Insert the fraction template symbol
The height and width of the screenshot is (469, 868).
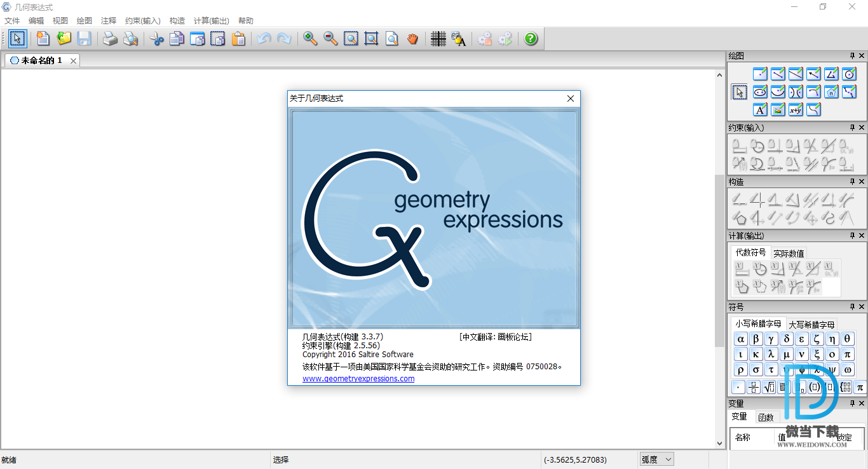click(754, 387)
